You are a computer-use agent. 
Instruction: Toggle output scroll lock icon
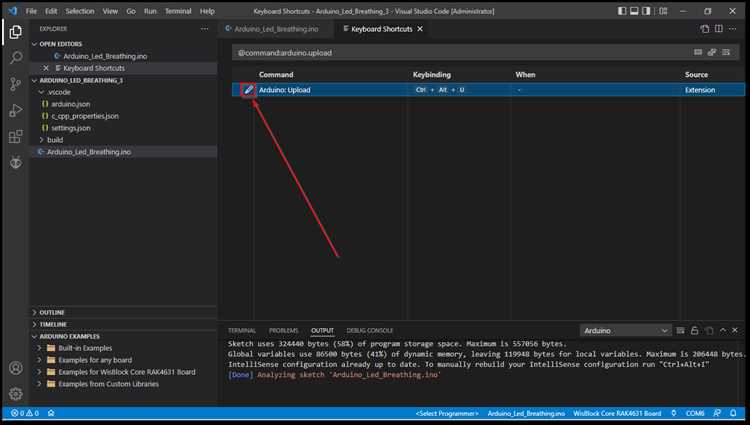(x=695, y=330)
